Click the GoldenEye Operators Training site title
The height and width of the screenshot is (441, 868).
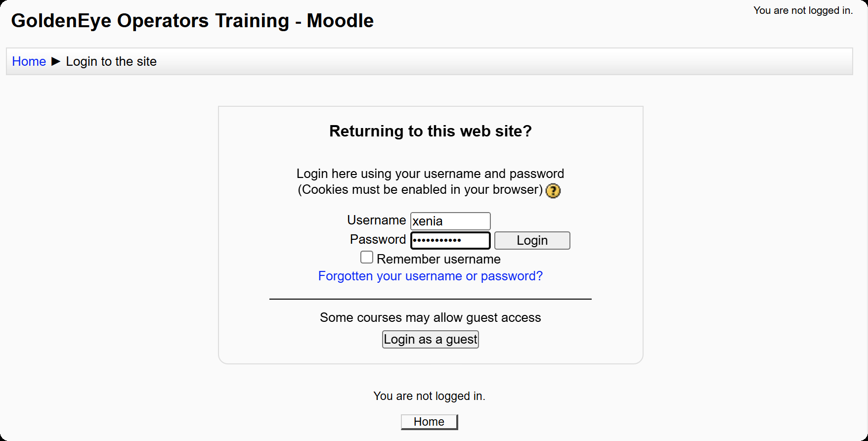tap(192, 21)
